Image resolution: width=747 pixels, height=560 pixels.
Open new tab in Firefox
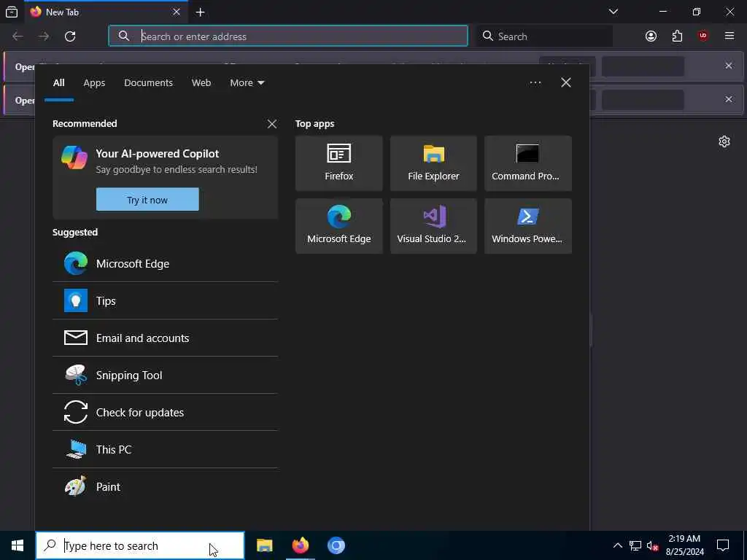[200, 12]
